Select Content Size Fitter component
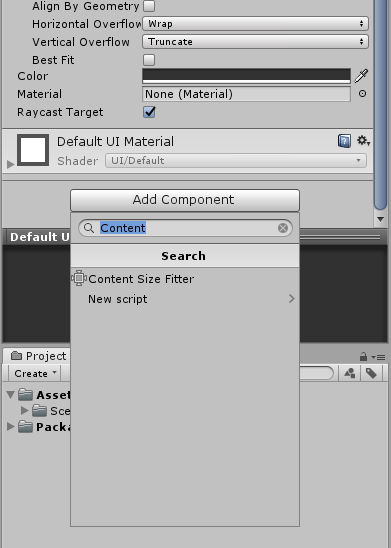 coord(185,279)
